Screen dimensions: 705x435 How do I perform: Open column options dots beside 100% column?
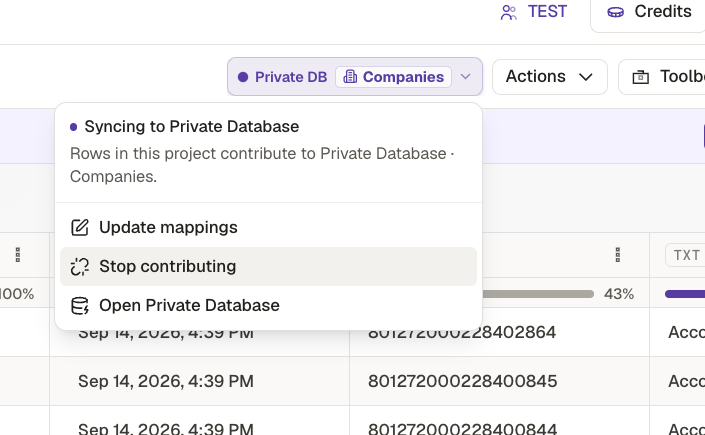pyautogui.click(x=18, y=255)
